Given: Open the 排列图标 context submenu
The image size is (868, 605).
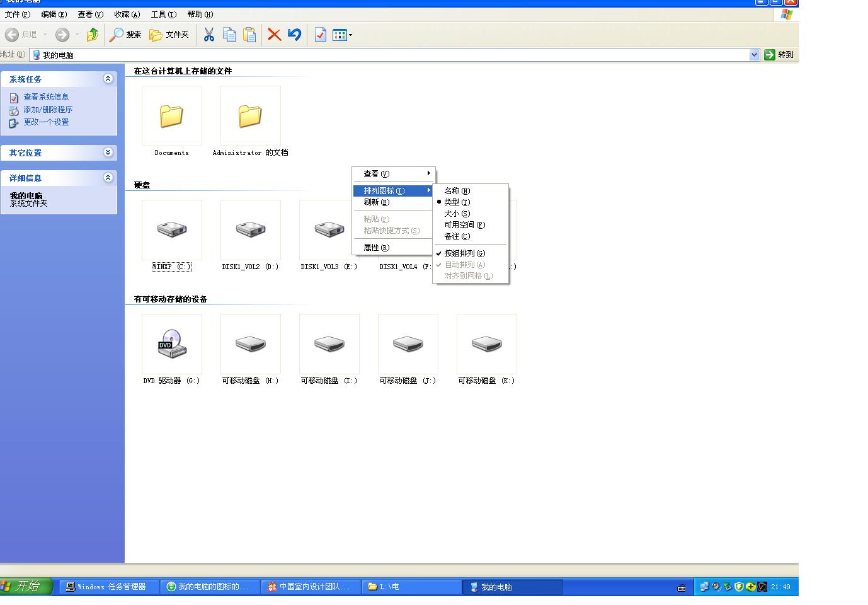Looking at the screenshot, I should (x=394, y=191).
